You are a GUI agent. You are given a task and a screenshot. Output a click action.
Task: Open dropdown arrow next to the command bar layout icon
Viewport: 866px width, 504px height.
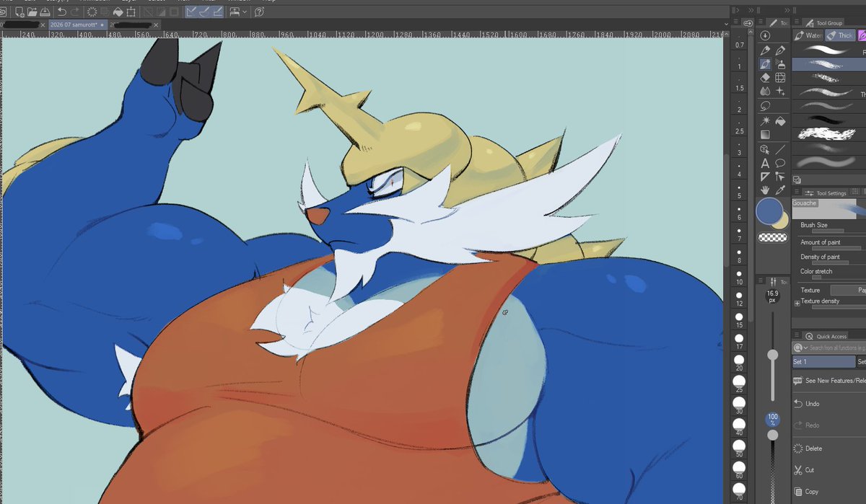[x=245, y=12]
